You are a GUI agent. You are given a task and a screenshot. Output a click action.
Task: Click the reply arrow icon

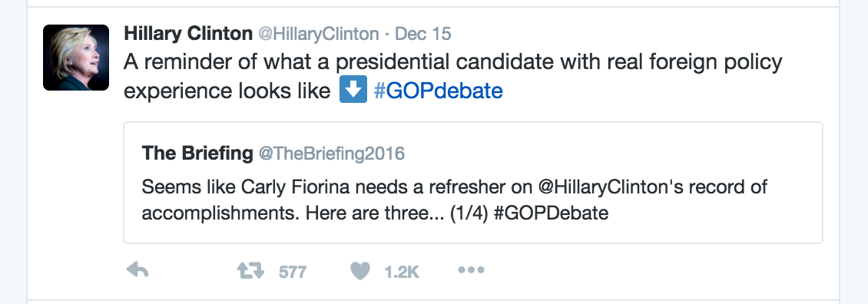(x=137, y=270)
